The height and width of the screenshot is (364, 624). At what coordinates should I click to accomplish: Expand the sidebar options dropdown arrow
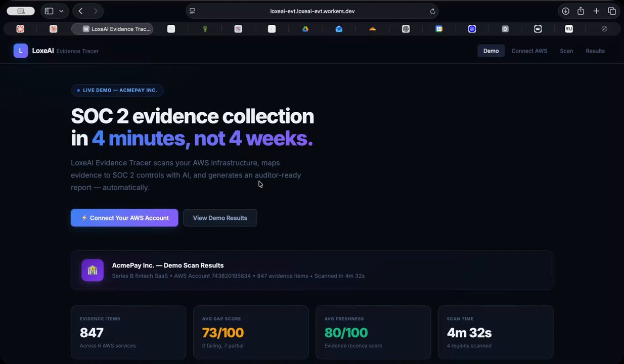click(x=61, y=11)
